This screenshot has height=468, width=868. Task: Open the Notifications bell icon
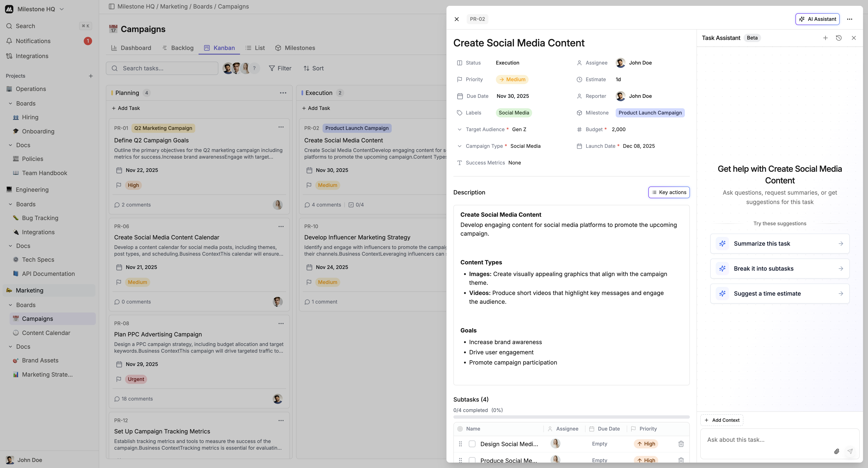click(9, 41)
